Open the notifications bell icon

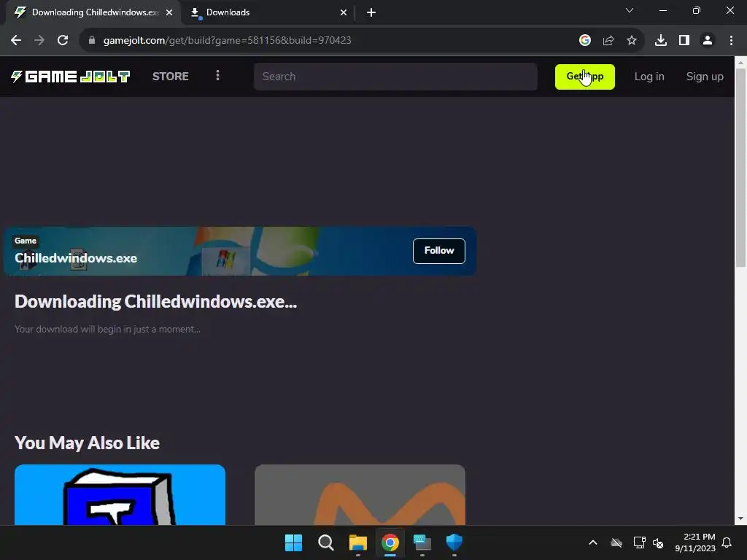click(x=727, y=542)
